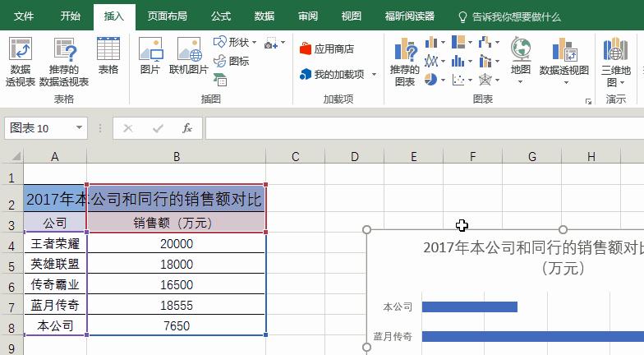This screenshot has height=355, width=644.
Task: Expand the Name Box dropdown arrow
Action: [79, 128]
